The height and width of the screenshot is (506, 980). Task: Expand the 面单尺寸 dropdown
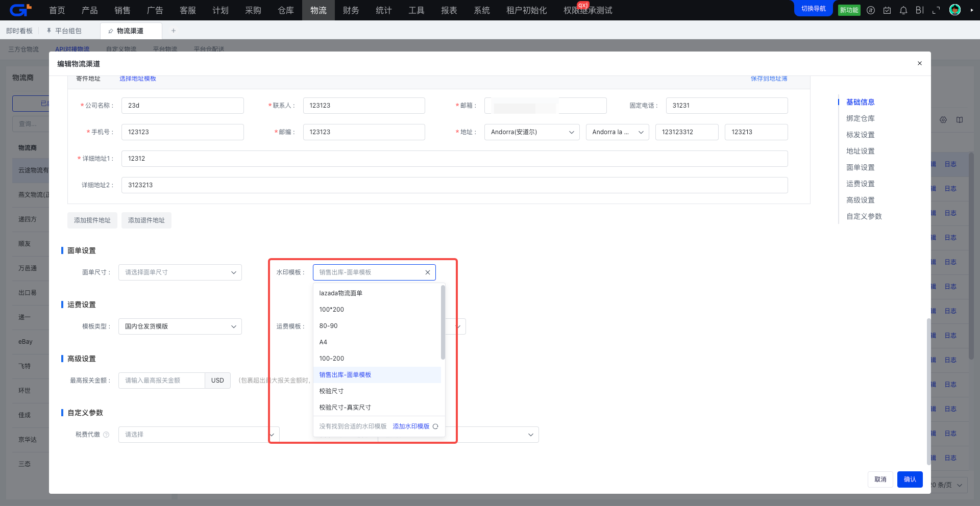(x=180, y=272)
